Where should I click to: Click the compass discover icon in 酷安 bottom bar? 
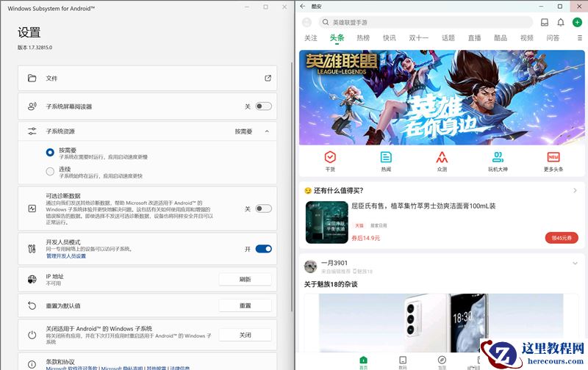point(442,360)
